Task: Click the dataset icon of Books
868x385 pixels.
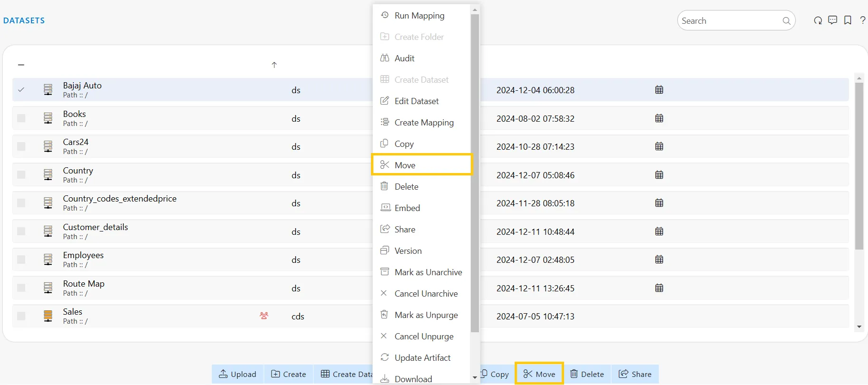Action: coord(48,118)
